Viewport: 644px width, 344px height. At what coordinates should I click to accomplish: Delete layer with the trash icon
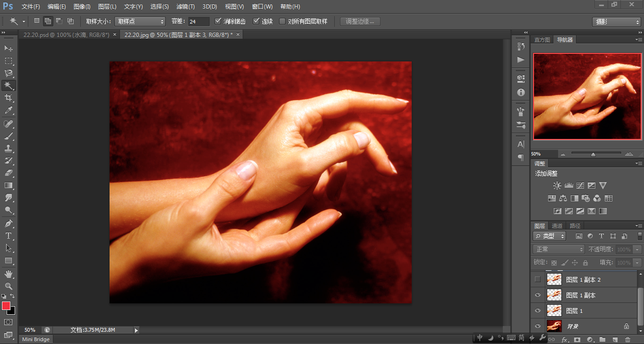627,339
